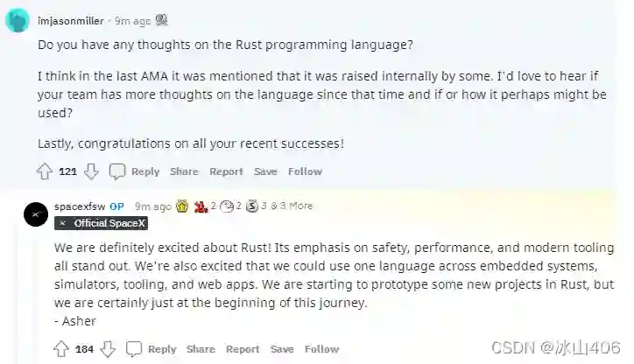
Task: Click reply speech bubble icon on imjasonmiller's comment
Action: coord(117,171)
